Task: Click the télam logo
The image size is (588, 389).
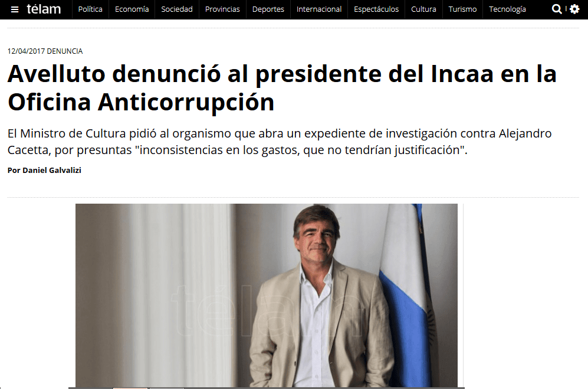Action: tap(44, 9)
